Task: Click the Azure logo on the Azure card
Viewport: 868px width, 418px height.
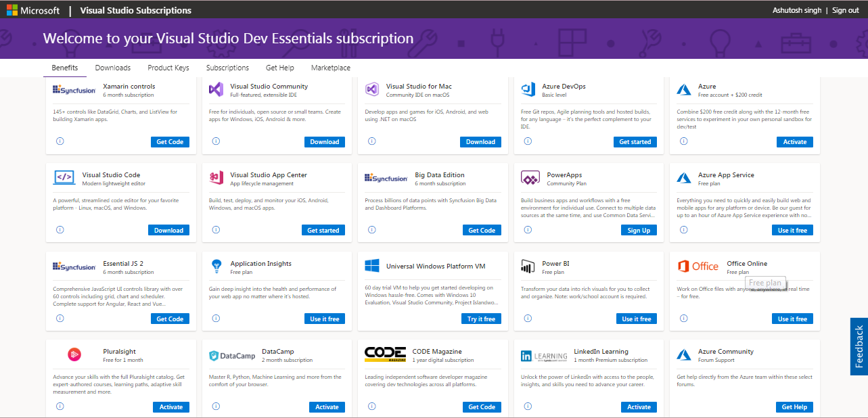Action: tap(684, 89)
